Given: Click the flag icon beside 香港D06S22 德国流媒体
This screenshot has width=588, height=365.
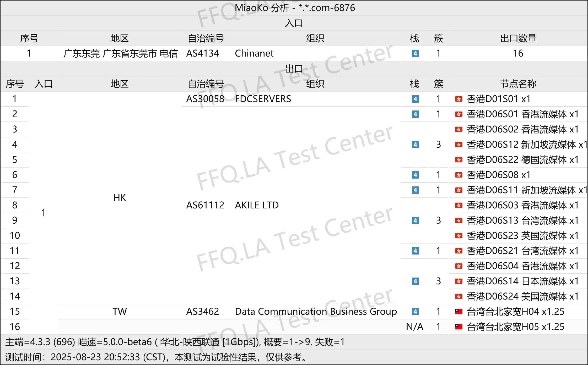Looking at the screenshot, I should (x=458, y=160).
